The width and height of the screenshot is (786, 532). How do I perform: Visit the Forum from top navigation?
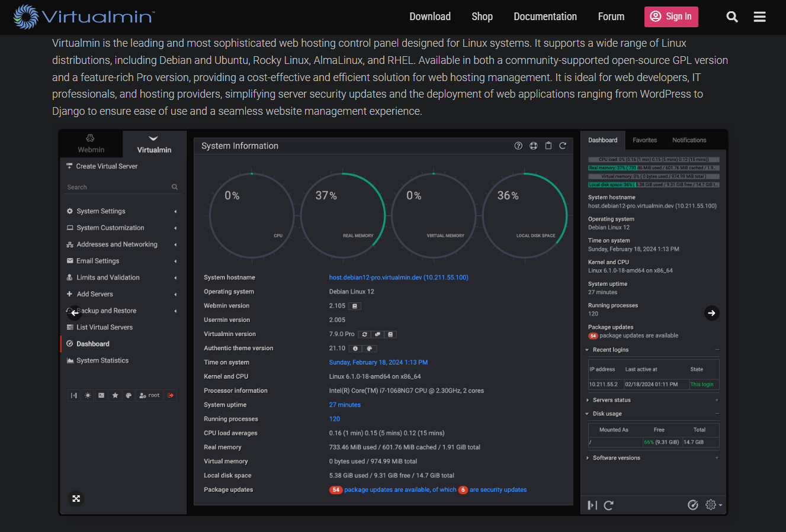[x=611, y=17]
